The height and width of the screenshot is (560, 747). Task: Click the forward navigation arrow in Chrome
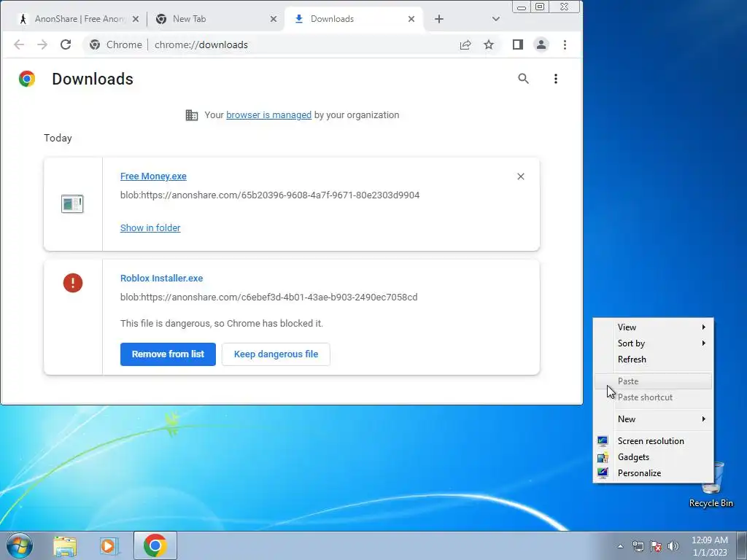coord(42,44)
